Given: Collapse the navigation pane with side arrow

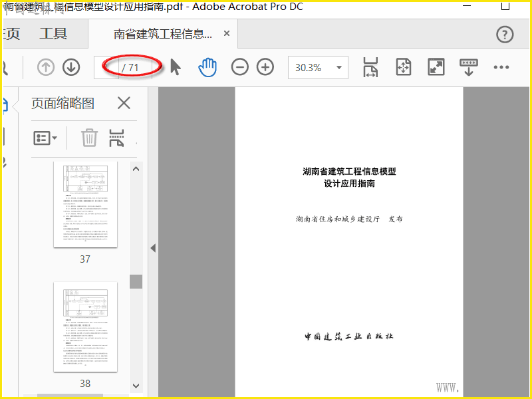Looking at the screenshot, I should click(153, 248).
